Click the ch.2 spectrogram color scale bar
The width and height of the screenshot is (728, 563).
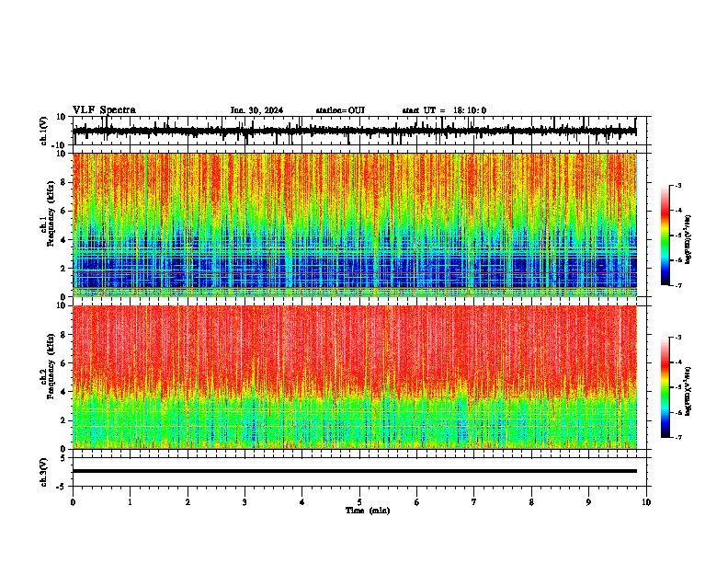point(665,387)
